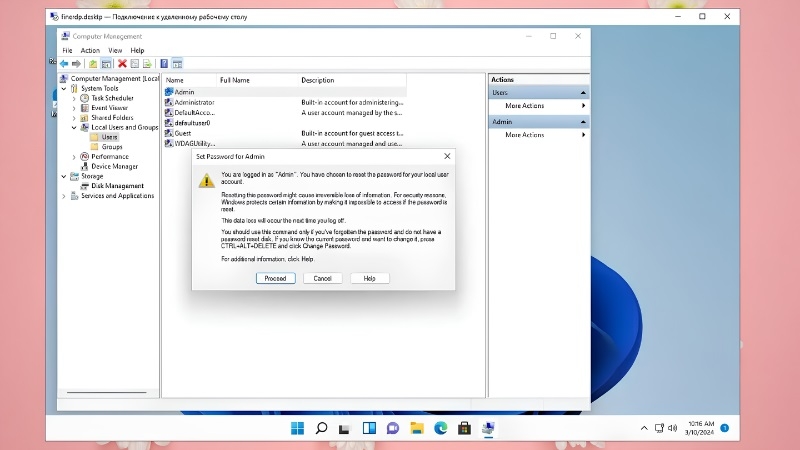Click the tree pane horizontal scrollbar

point(106,392)
